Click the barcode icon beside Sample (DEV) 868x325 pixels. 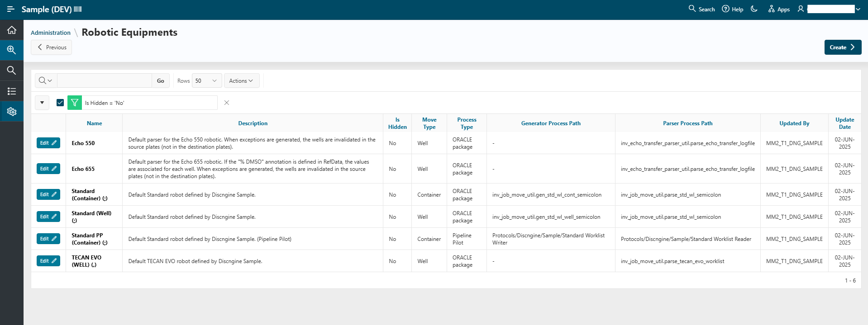pyautogui.click(x=78, y=9)
